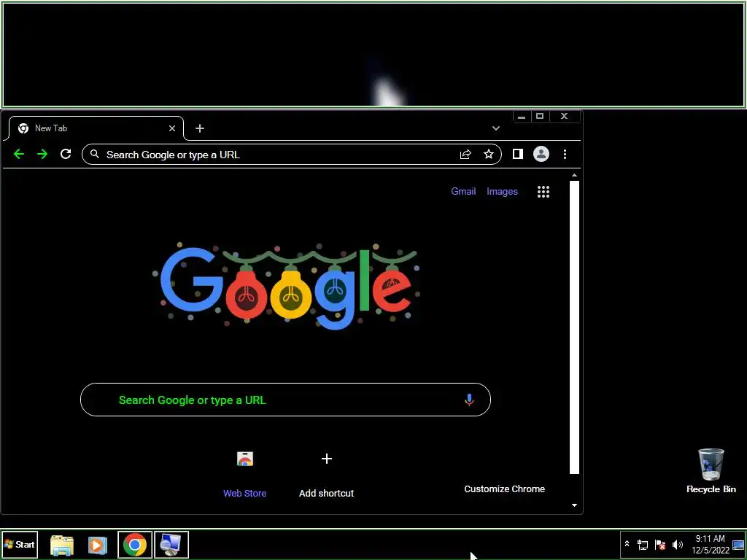747x560 pixels.
Task: Open Chrome's side panel icon
Action: coord(517,154)
